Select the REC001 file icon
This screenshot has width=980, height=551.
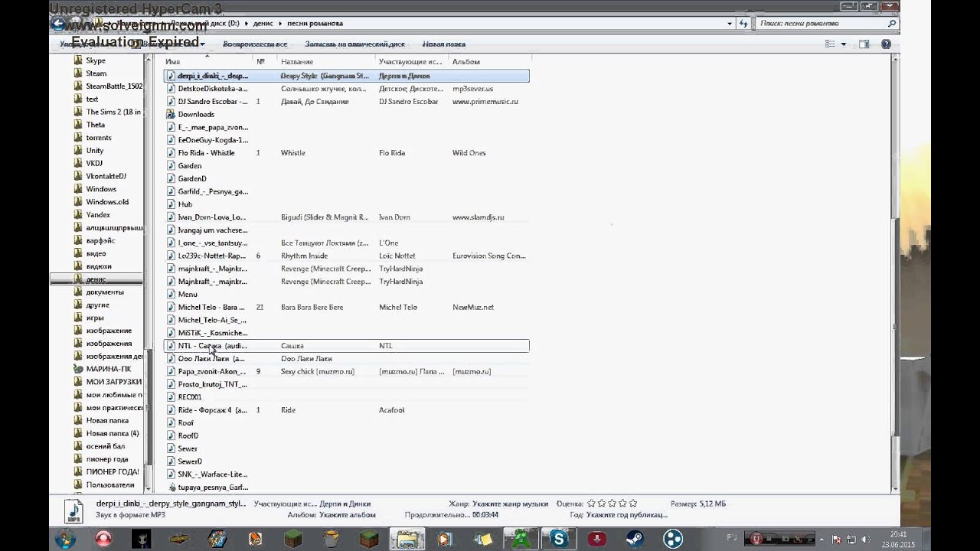pos(171,397)
